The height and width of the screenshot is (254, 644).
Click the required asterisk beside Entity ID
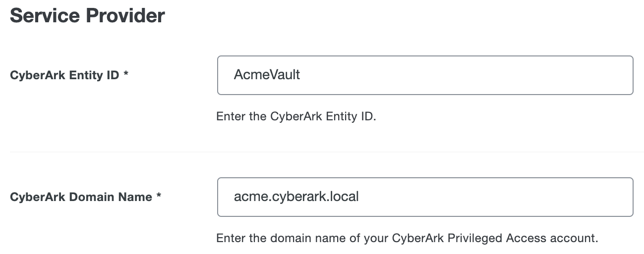126,75
